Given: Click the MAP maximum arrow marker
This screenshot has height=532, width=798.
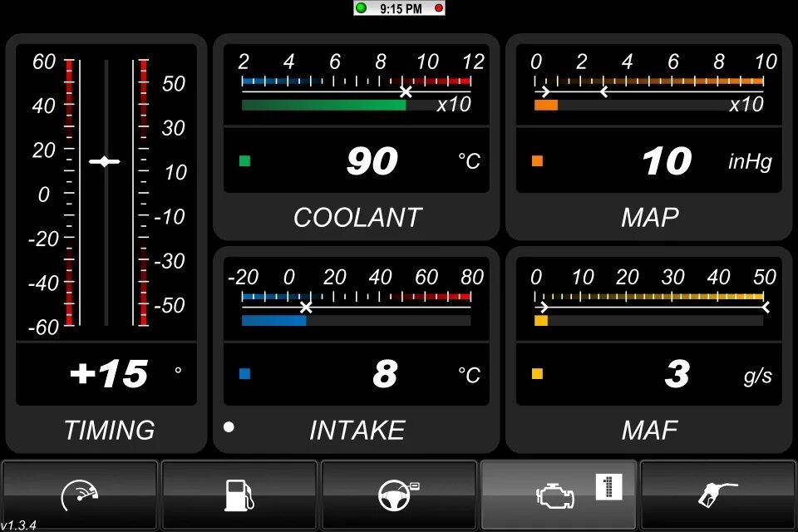Looking at the screenshot, I should (604, 92).
